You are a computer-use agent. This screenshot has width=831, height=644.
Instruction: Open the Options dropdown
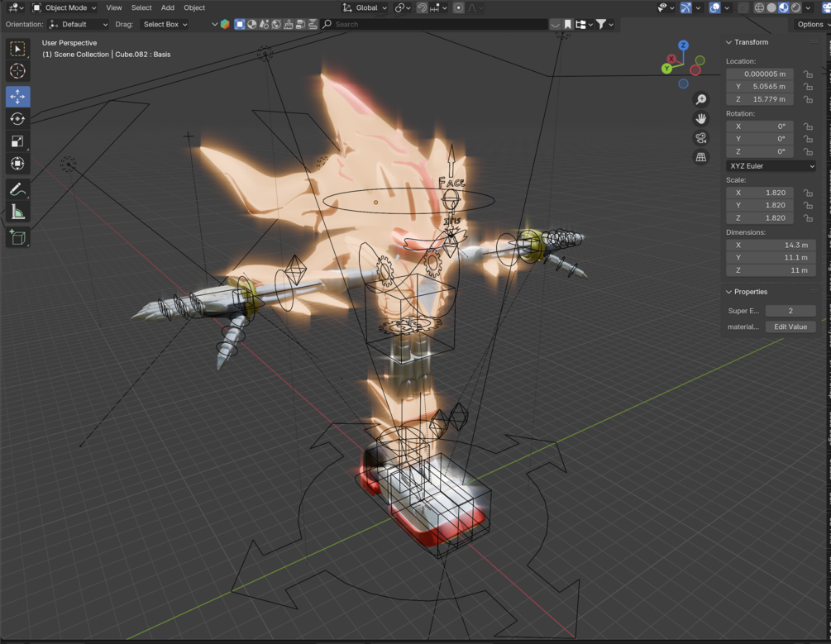pos(812,24)
